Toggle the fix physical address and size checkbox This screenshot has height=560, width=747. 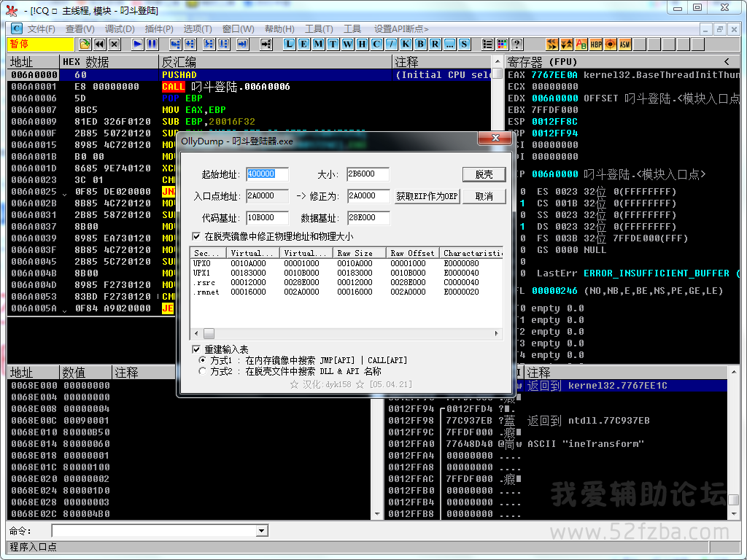196,236
